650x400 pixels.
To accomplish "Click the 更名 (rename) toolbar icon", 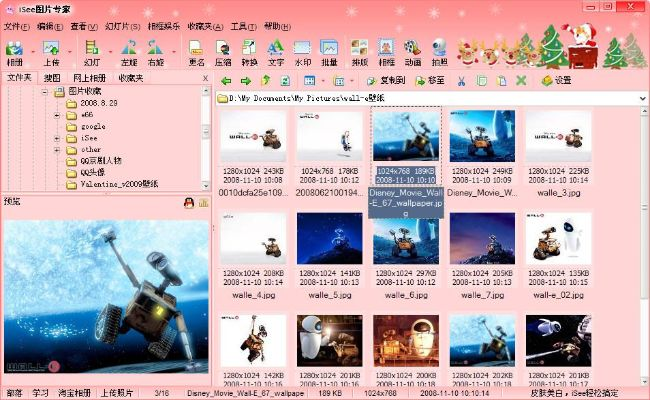I will [197, 52].
